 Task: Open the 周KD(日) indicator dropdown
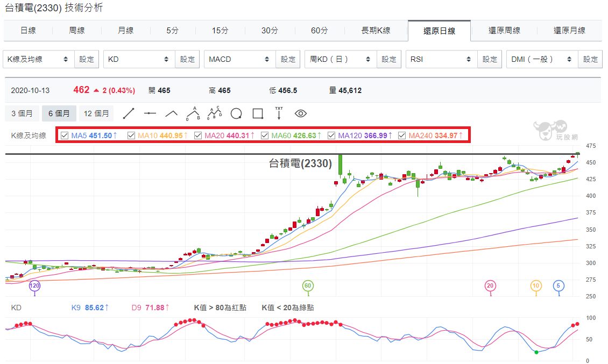tap(341, 59)
